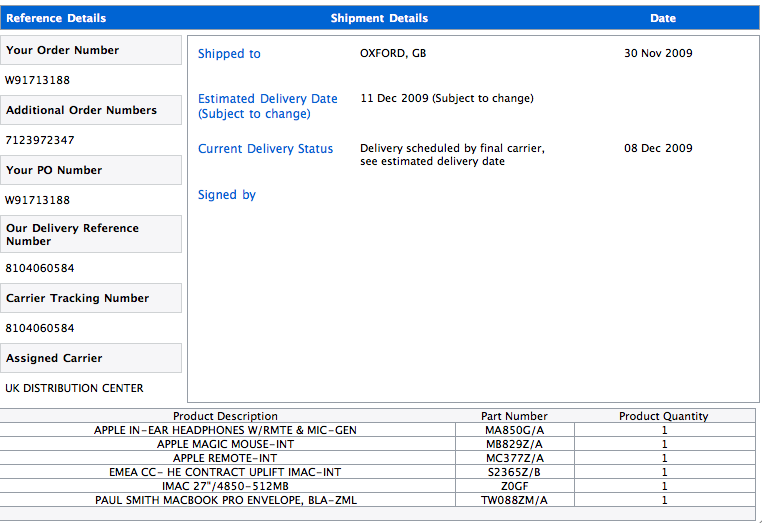Click part number MA850G/A

click(515, 430)
